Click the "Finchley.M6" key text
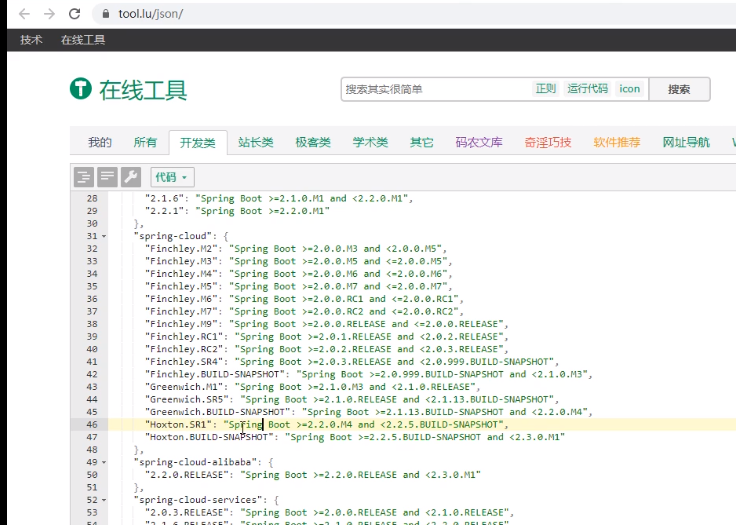Screen dimensions: 736x525 coord(181,299)
